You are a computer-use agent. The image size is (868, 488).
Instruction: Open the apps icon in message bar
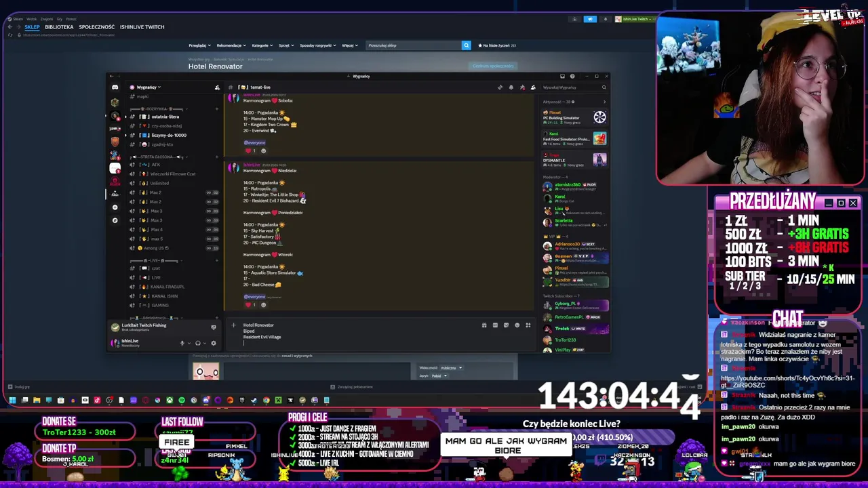[x=528, y=325]
